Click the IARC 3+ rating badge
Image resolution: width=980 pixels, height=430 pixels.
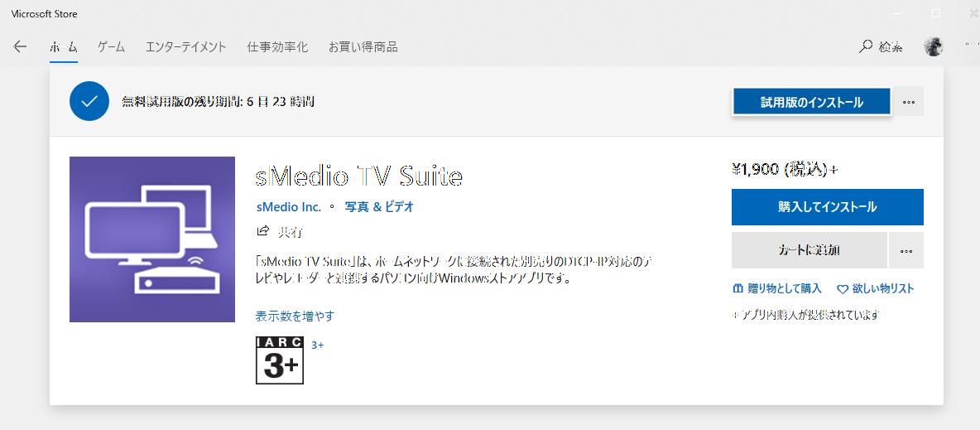[280, 360]
